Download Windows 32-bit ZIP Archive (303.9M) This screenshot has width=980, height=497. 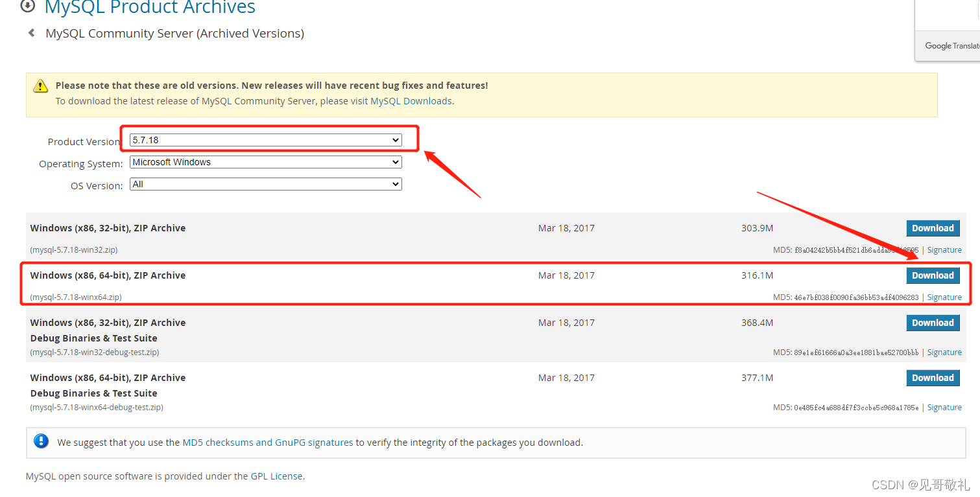tap(933, 228)
